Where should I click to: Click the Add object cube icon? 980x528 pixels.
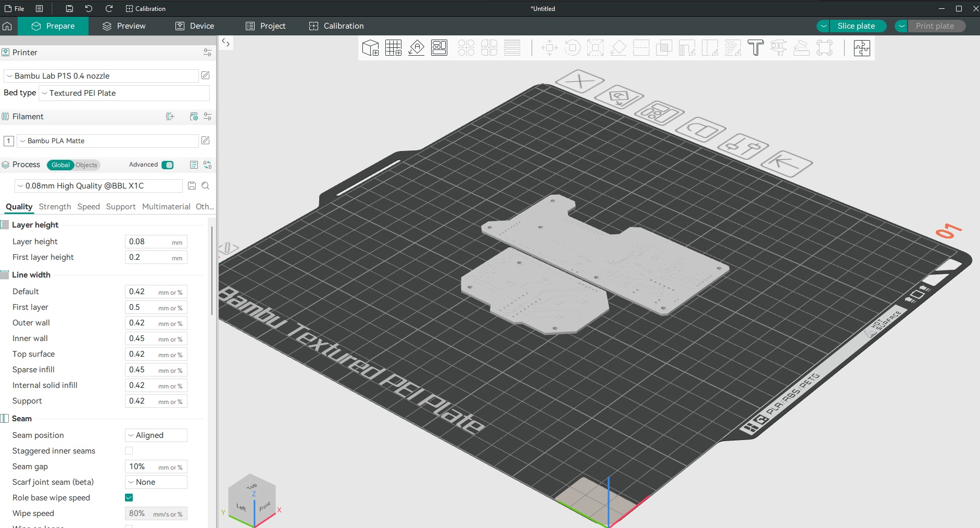tap(370, 48)
